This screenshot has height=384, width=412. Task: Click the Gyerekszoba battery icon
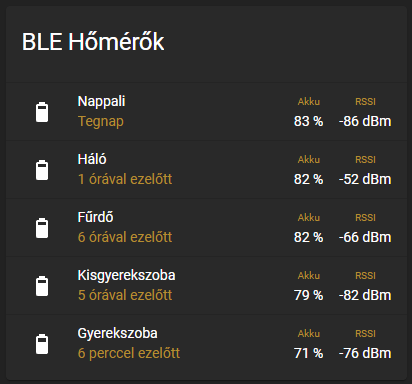pos(42,344)
